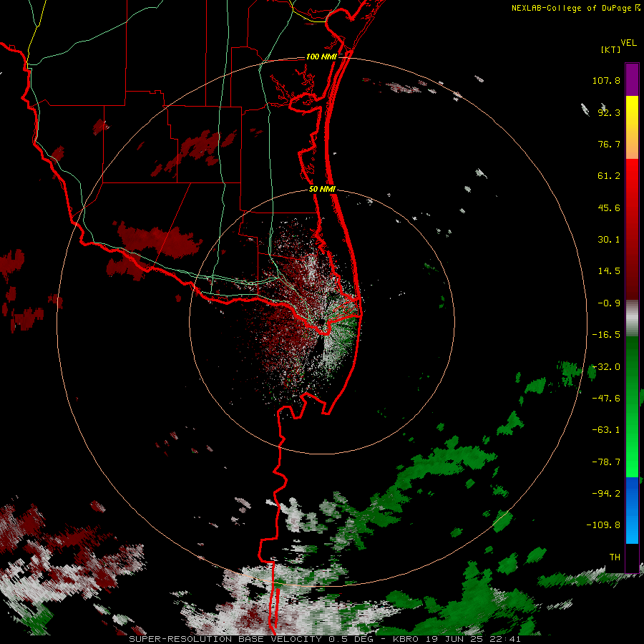The width and height of the screenshot is (644, 644).
Task: Select the -47.6 legend value
Action: (x=606, y=399)
